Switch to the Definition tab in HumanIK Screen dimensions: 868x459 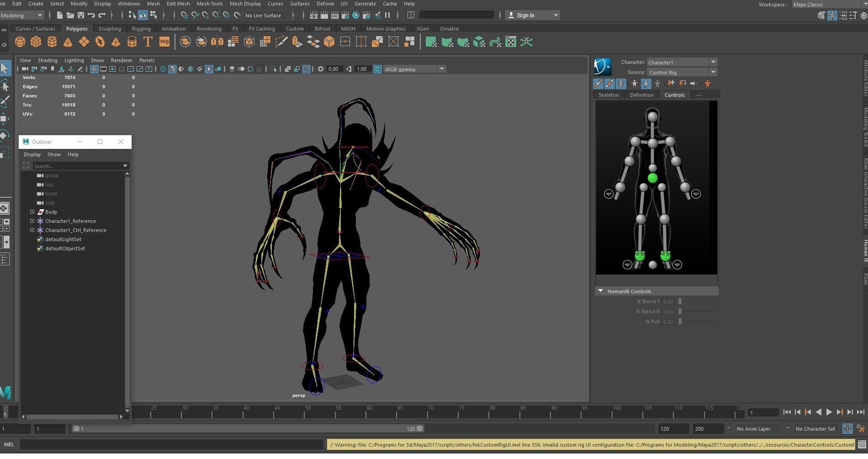coord(641,95)
